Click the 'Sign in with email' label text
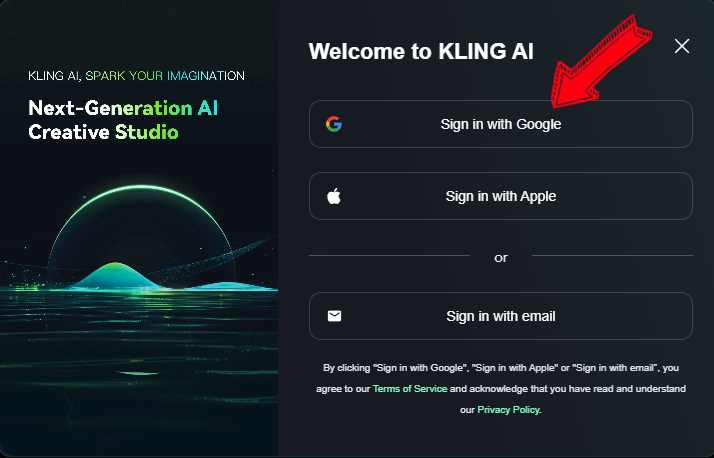The height and width of the screenshot is (458, 714). 501,316
